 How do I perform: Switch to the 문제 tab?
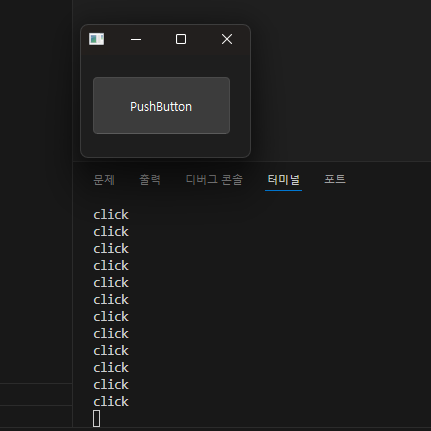pyautogui.click(x=104, y=180)
